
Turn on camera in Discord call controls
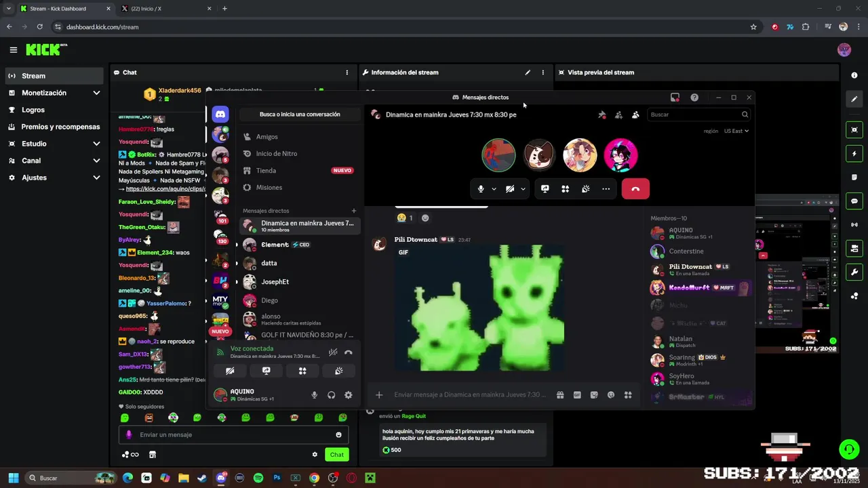coord(510,189)
